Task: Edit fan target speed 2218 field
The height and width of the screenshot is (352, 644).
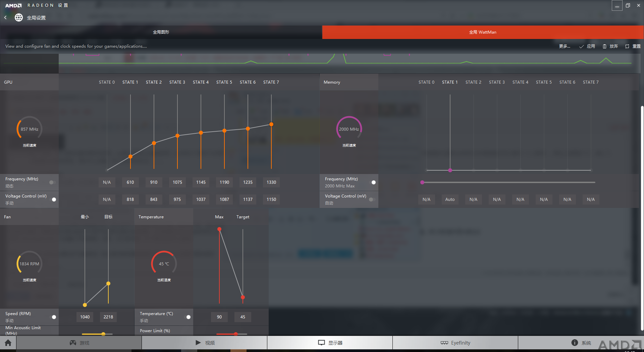Action: (x=108, y=317)
